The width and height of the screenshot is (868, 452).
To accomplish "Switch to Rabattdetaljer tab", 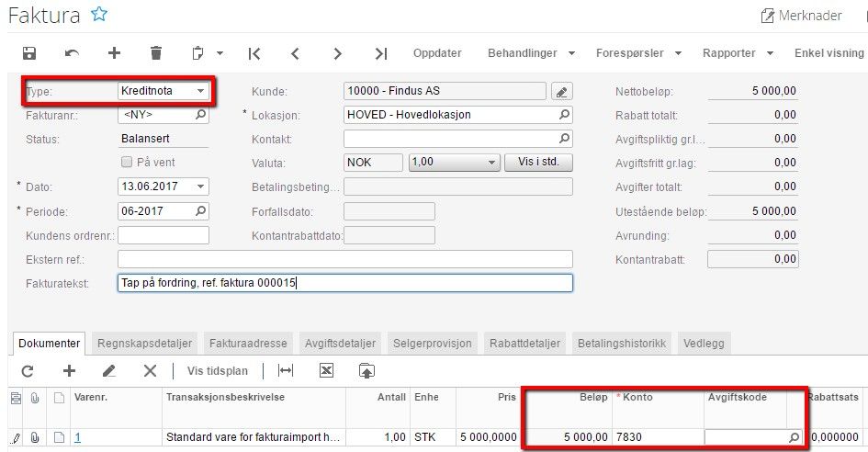I will click(x=524, y=344).
